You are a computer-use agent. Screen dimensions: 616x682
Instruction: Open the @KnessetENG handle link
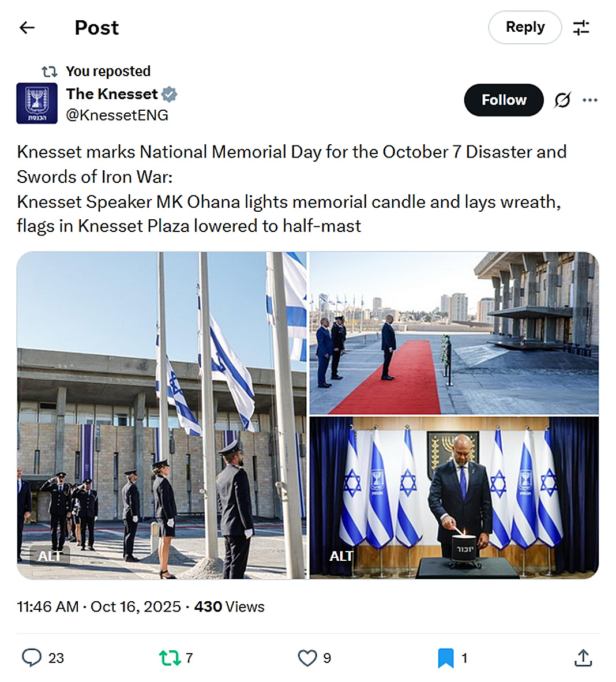pyautogui.click(x=117, y=115)
